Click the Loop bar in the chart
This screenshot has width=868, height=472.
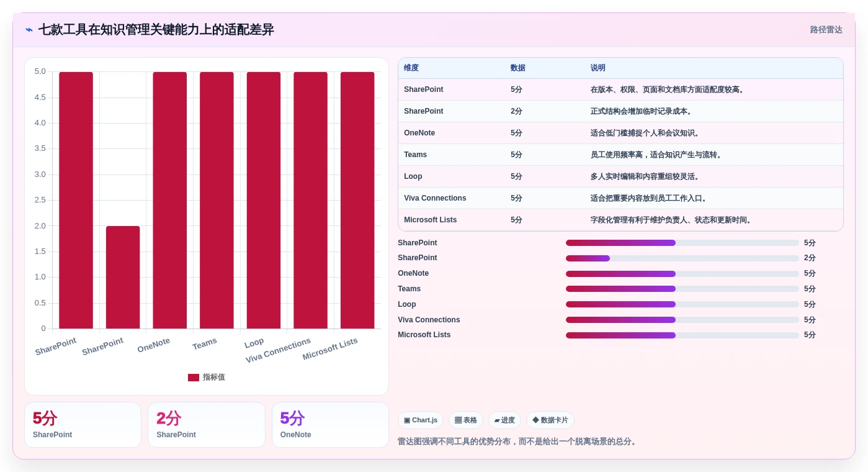(264, 200)
